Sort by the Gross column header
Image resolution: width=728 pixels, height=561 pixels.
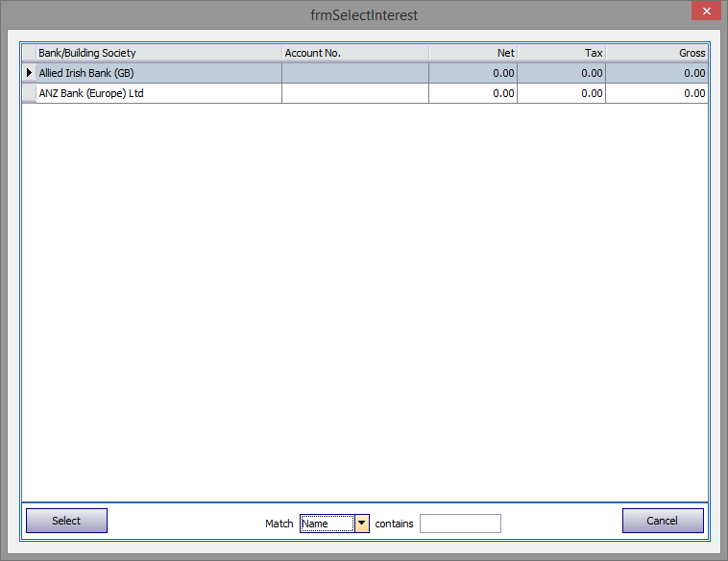(x=657, y=53)
